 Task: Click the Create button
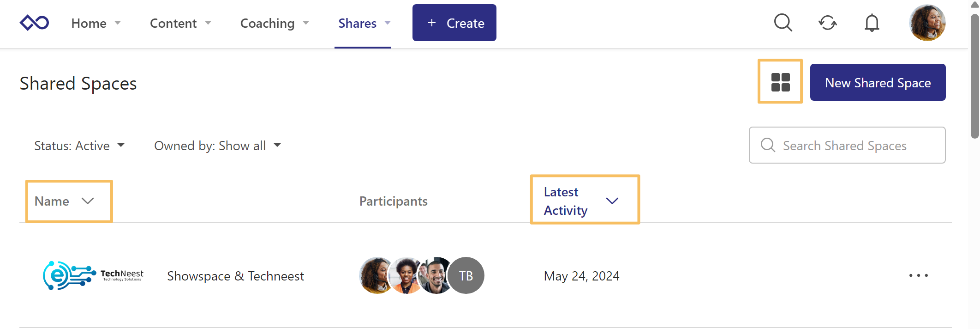click(x=454, y=23)
